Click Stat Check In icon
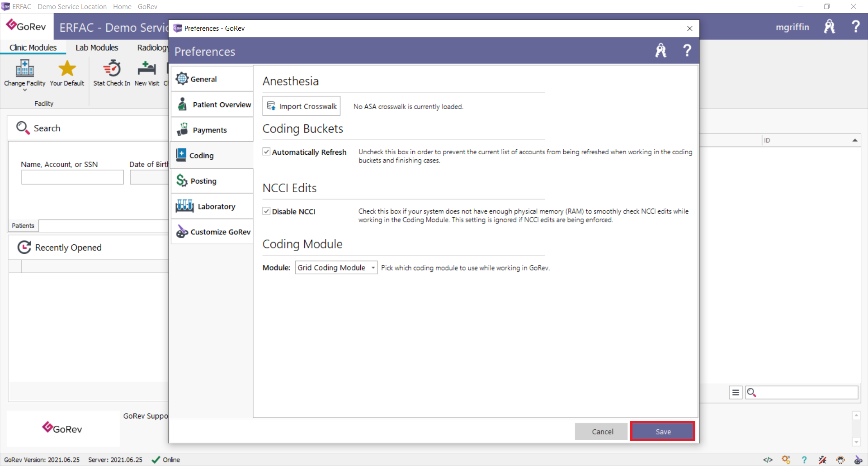This screenshot has width=868, height=466. click(112, 68)
